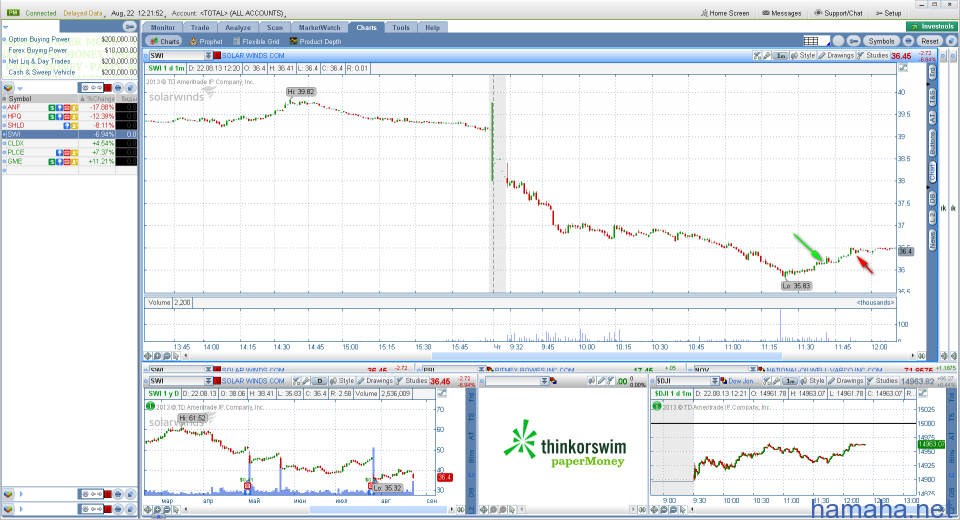Expand the watchlist name dropdown arrow

20,88
